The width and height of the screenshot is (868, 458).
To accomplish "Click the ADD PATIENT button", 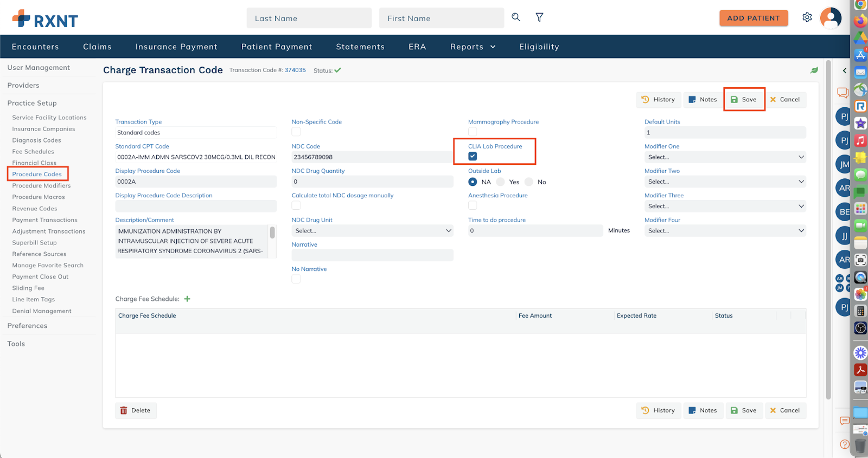I will 754,18.
